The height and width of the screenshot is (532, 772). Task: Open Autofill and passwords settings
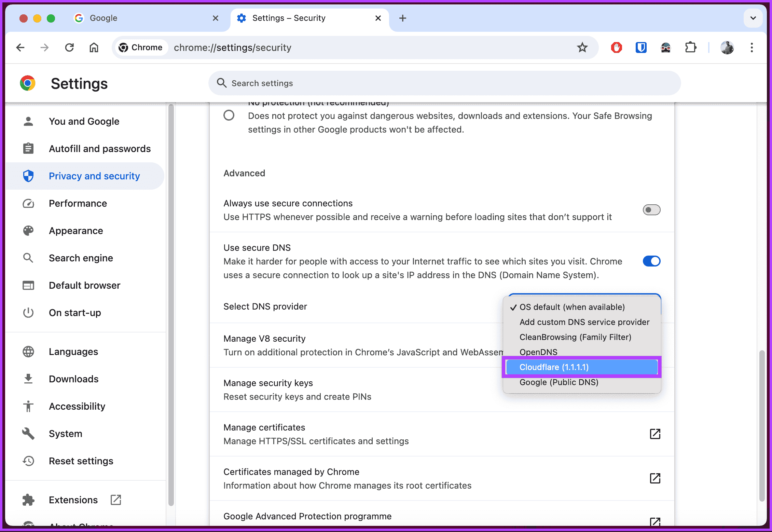85,149
